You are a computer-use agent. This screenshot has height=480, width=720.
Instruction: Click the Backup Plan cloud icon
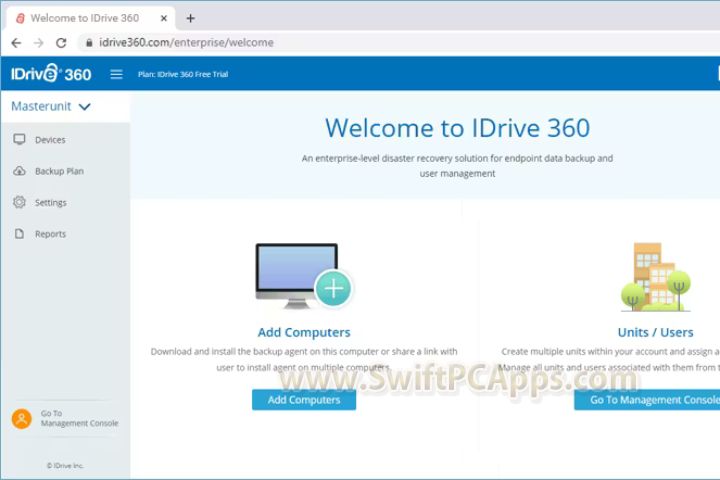pyautogui.click(x=19, y=171)
